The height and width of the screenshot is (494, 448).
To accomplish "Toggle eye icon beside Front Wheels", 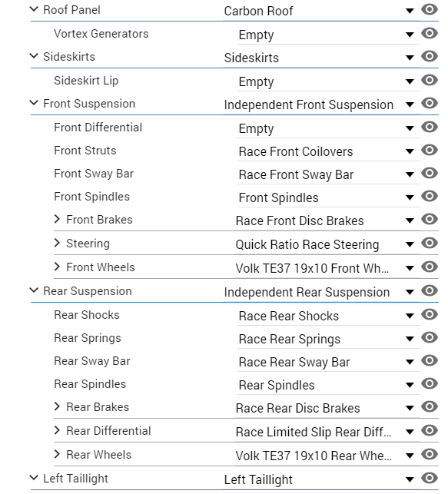I will pyautogui.click(x=430, y=267).
